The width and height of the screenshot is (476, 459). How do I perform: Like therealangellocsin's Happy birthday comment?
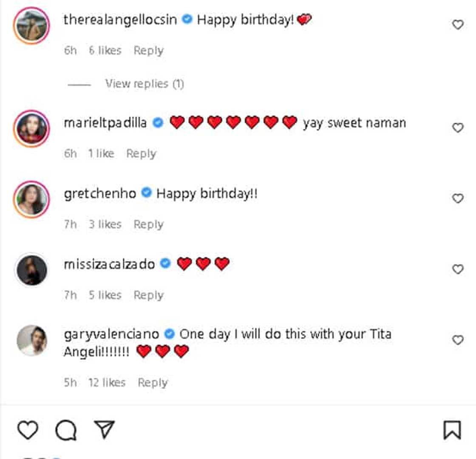458,25
